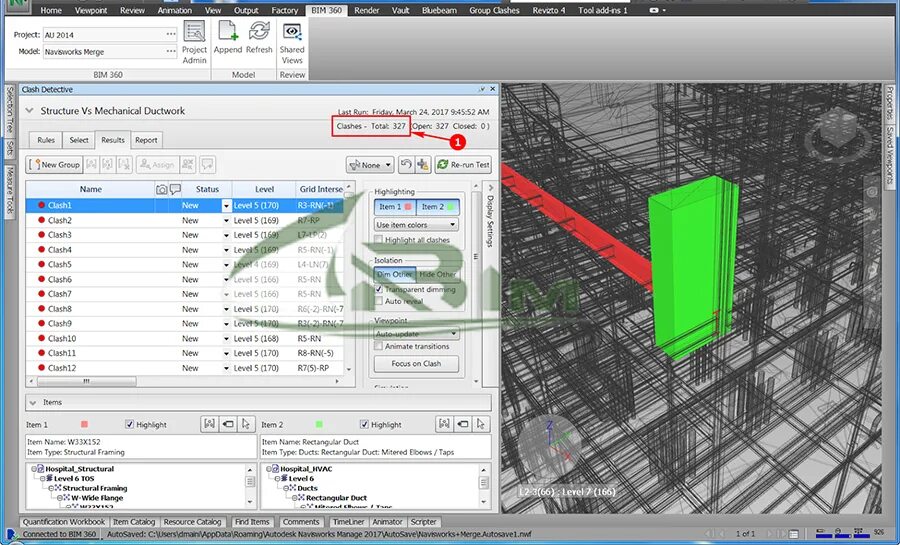Viewport: 900px width, 545px height.
Task: Open the Auto-update viewpoint dropdown
Action: pos(416,333)
